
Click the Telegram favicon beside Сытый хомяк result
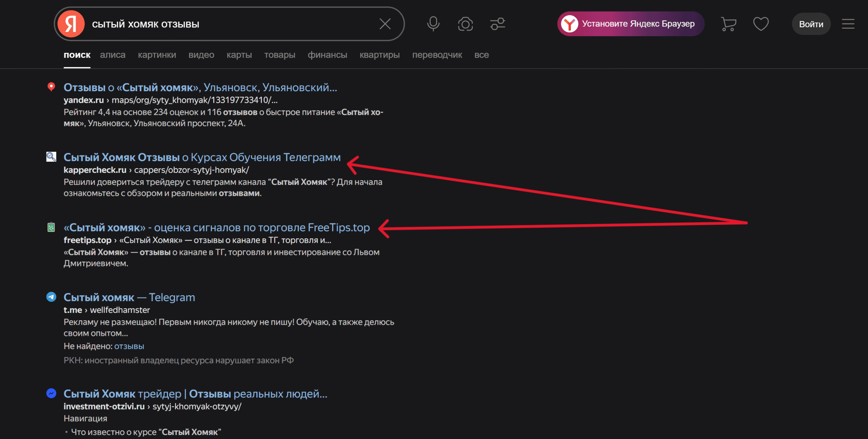(x=51, y=297)
